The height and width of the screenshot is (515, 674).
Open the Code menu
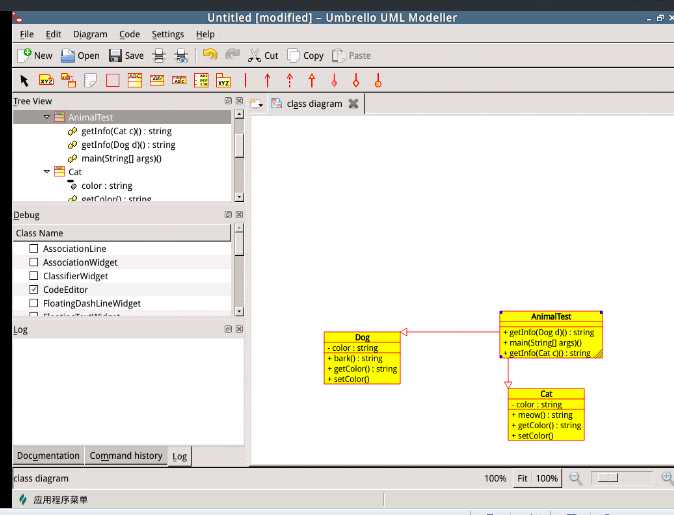click(129, 34)
